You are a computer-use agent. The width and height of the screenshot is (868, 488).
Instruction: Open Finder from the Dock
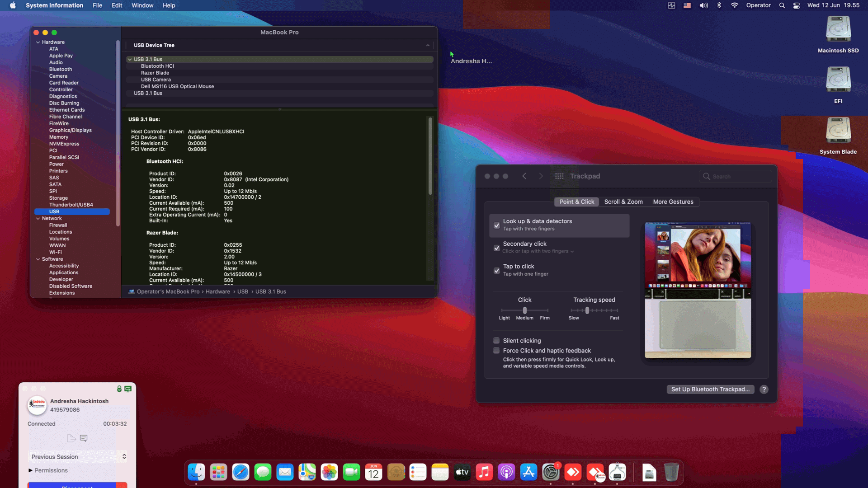196,473
